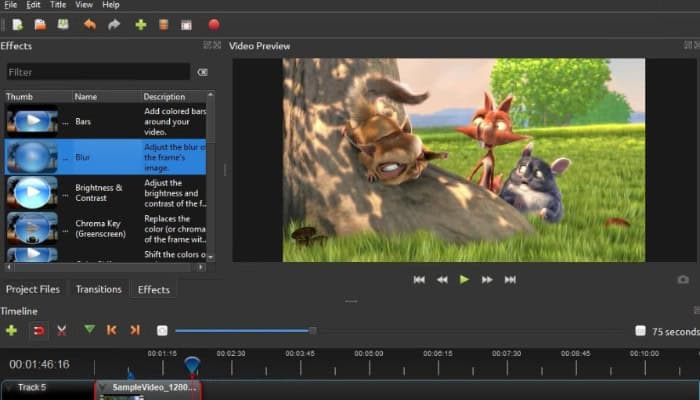Viewport: 700px width, 400px height.
Task: Undock the Video Preview panel with float icon
Action: [688, 45]
